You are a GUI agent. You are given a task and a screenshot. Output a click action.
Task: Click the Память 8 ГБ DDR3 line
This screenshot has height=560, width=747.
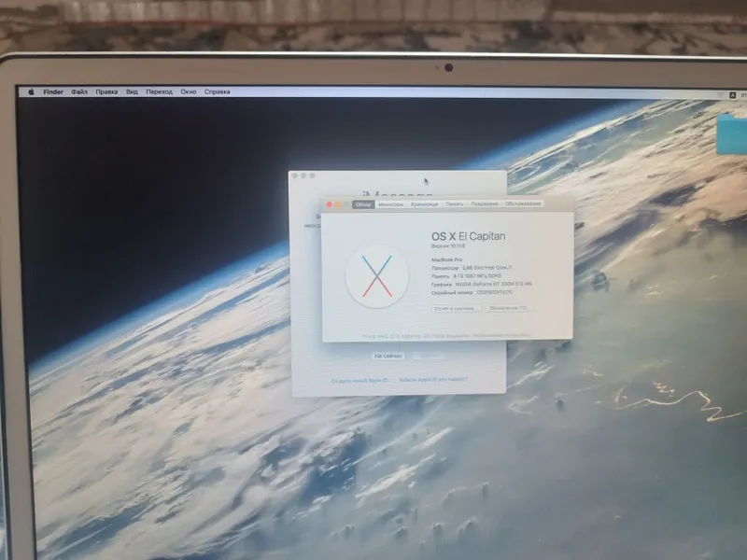pos(466,275)
